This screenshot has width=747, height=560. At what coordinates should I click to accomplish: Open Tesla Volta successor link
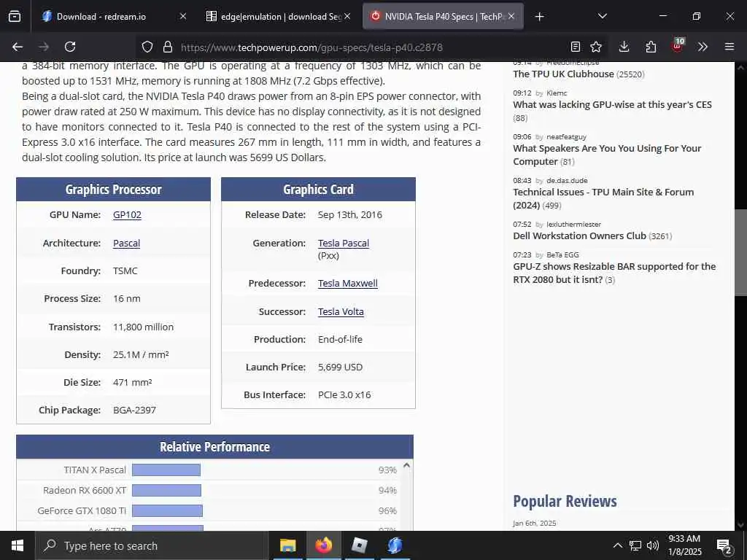pyautogui.click(x=341, y=311)
